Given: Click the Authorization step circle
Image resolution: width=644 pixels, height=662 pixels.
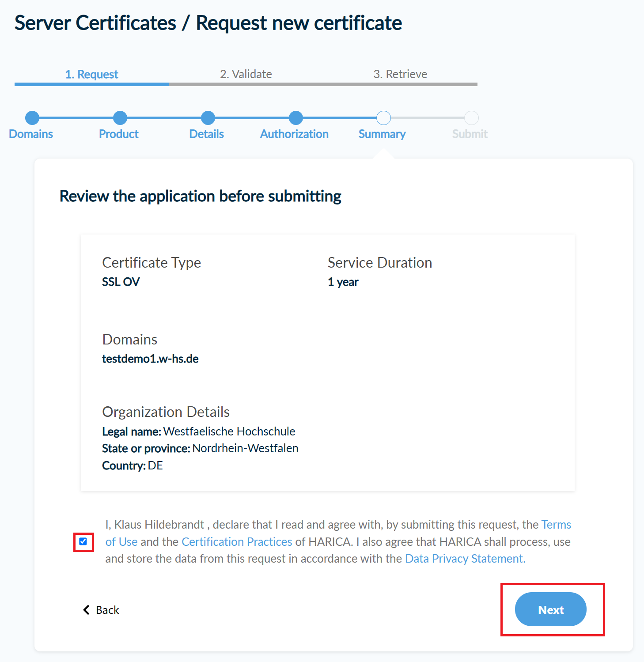Looking at the screenshot, I should click(x=295, y=118).
